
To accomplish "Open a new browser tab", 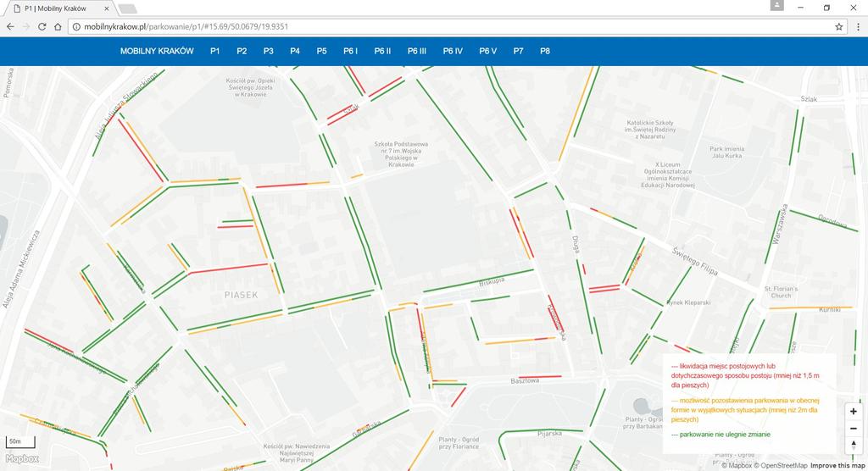I will point(127,8).
